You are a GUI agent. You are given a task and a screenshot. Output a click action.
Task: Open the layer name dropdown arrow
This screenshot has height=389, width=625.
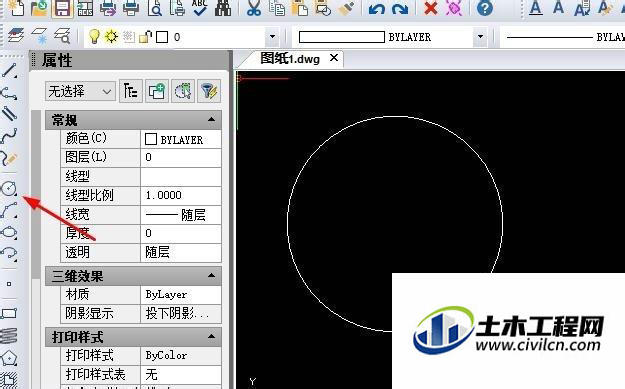272,37
